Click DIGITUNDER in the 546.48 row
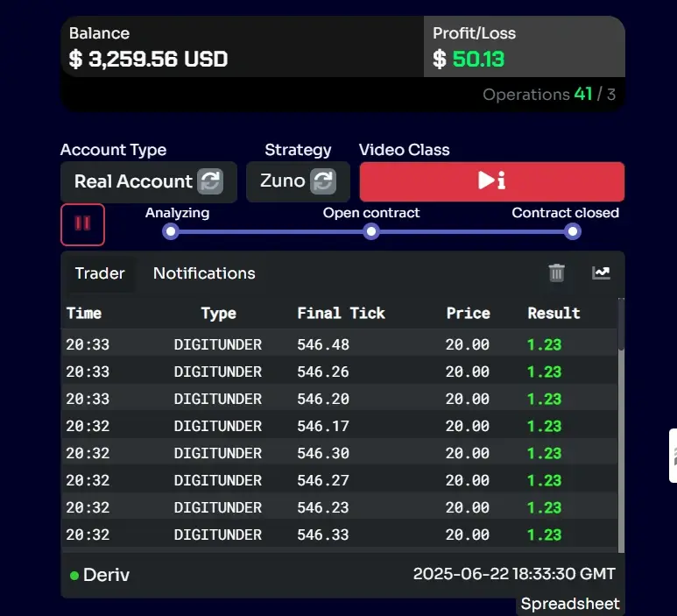Image resolution: width=677 pixels, height=616 pixels. point(217,344)
